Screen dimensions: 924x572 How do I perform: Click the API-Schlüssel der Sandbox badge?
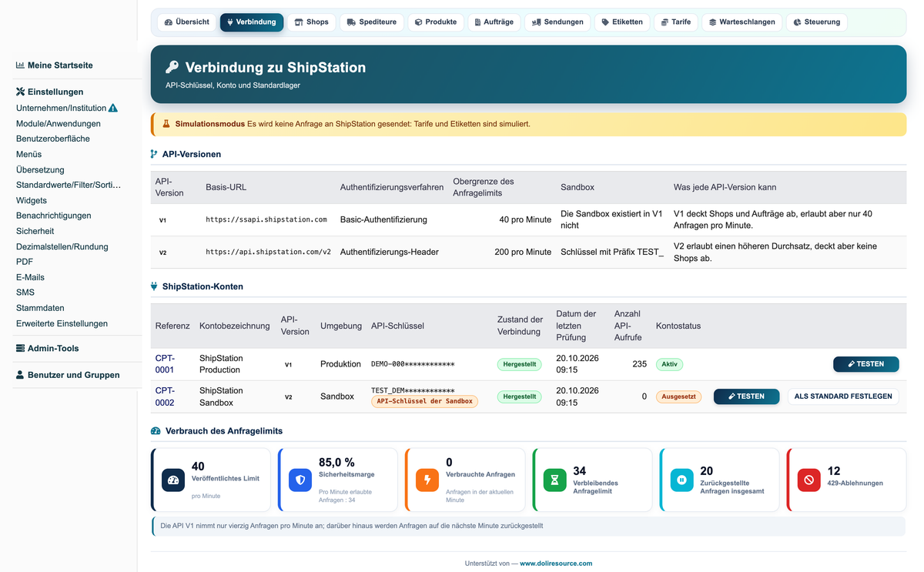click(x=424, y=401)
